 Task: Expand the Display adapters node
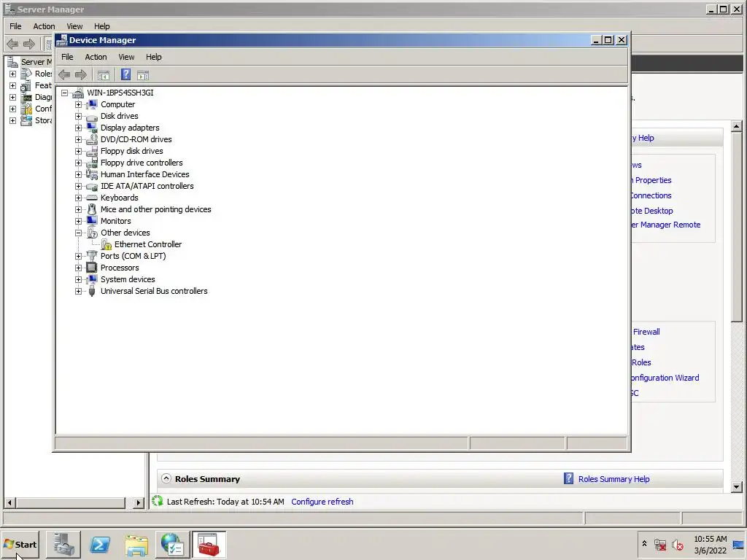(x=79, y=128)
